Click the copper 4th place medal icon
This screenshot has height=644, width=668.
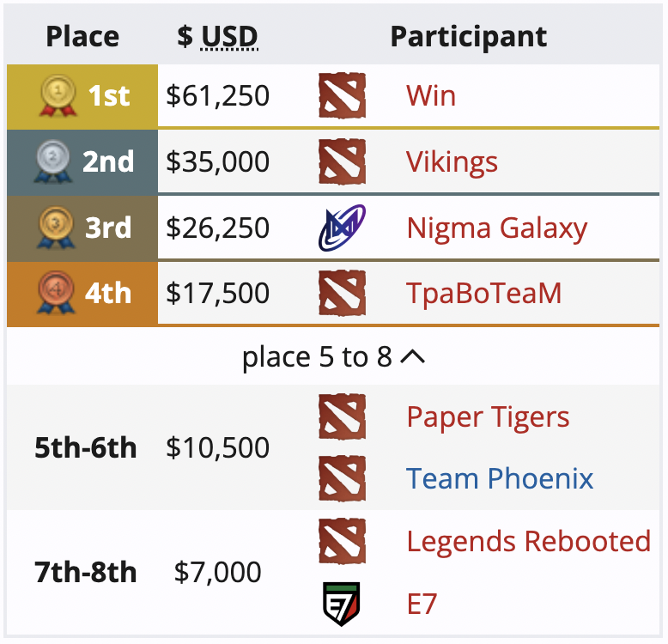pyautogui.click(x=57, y=294)
